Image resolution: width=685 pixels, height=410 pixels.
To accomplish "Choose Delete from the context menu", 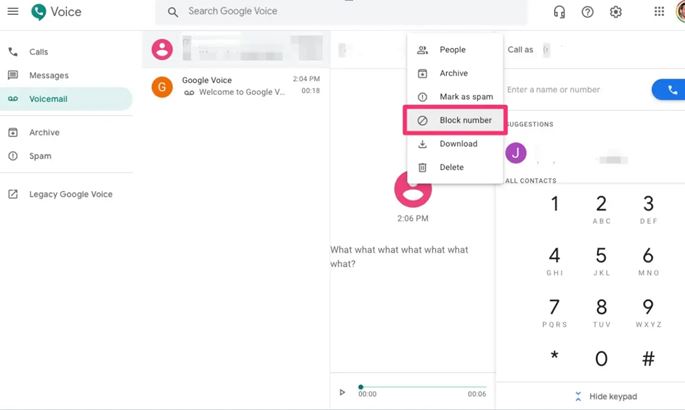I will tap(454, 167).
